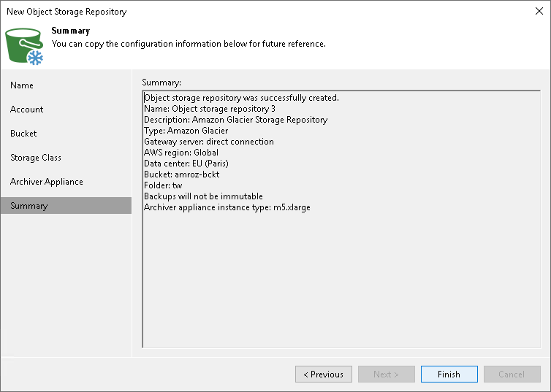The width and height of the screenshot is (551, 392).
Task: Click the 'Summary:' label above the box
Action: click(x=161, y=82)
